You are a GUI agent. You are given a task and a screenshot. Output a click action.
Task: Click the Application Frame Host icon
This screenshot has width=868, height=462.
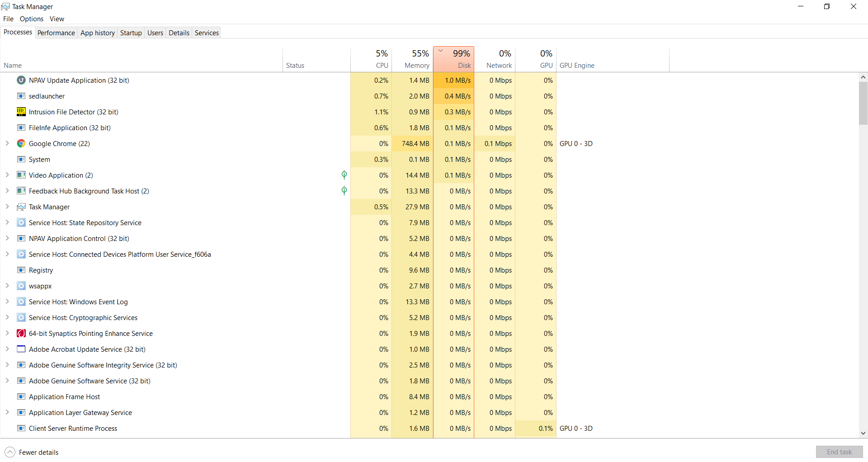point(21,396)
